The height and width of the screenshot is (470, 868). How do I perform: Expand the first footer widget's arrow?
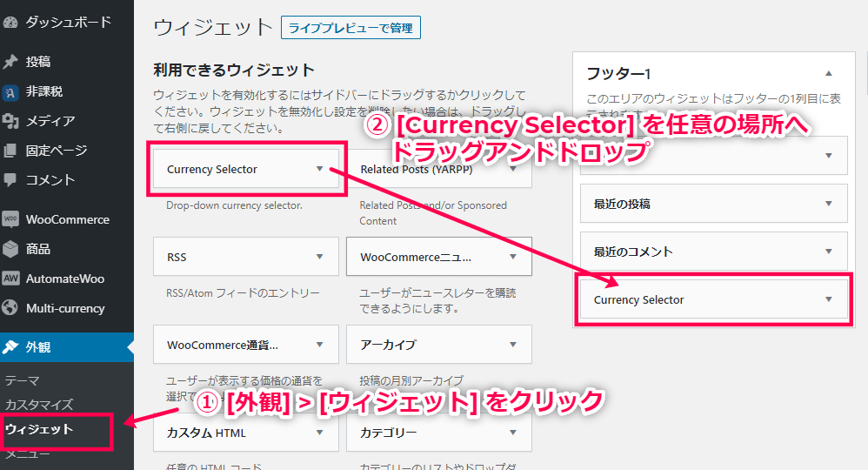[829, 156]
